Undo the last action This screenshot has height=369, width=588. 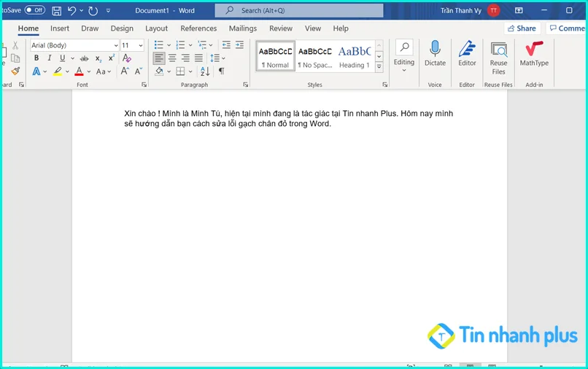(x=71, y=10)
